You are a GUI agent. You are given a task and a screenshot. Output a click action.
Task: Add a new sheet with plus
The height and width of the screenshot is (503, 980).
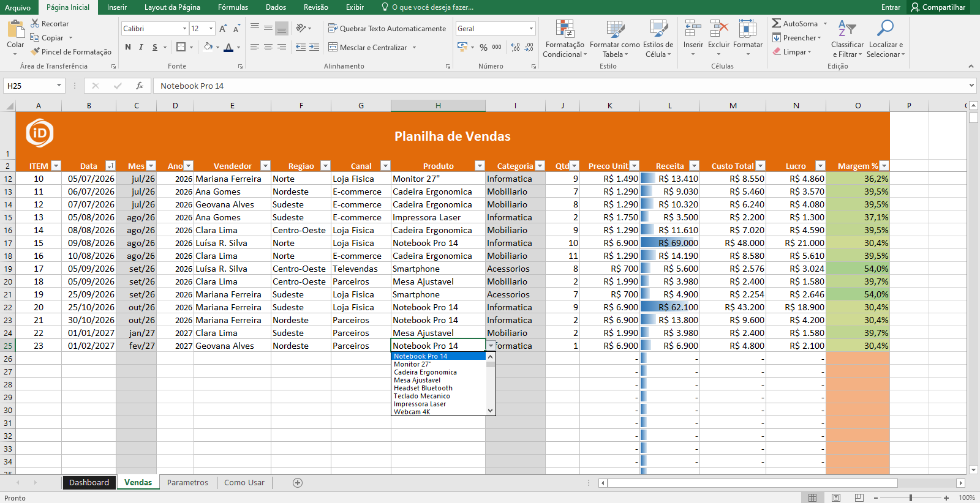tap(298, 483)
